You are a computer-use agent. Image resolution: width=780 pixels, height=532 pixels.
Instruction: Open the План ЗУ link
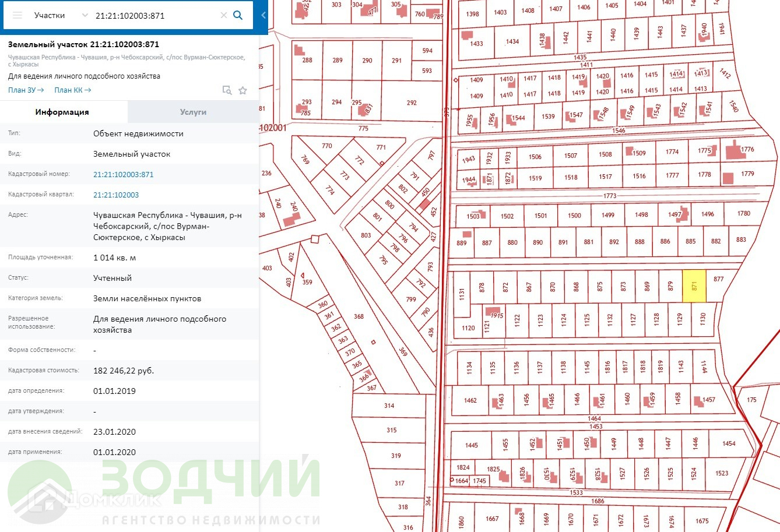point(26,90)
